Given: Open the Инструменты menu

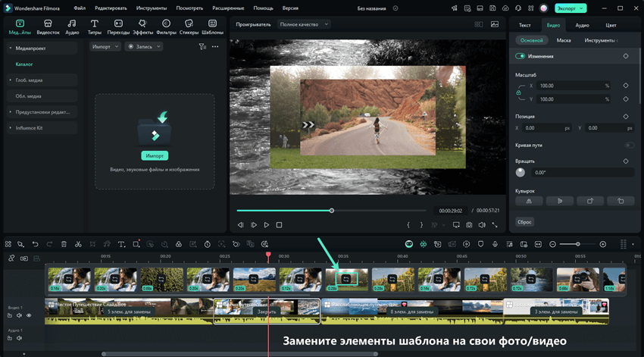Looking at the screenshot, I should 152,8.
